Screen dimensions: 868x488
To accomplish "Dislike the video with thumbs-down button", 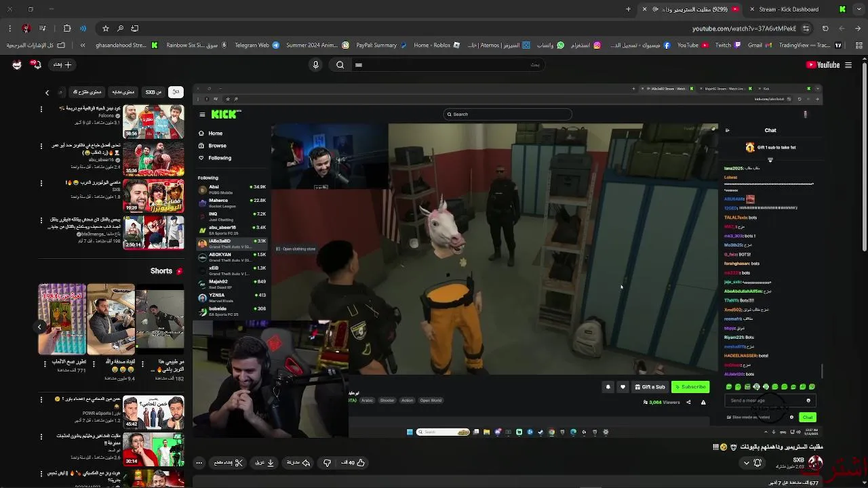I will [x=327, y=463].
